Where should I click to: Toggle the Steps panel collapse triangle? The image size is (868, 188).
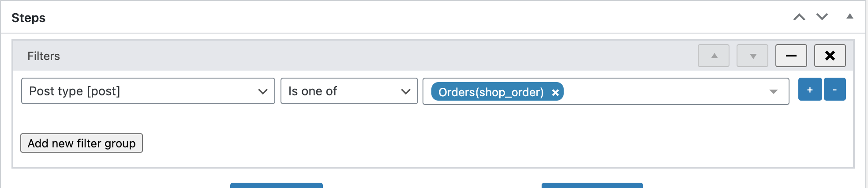(x=850, y=17)
